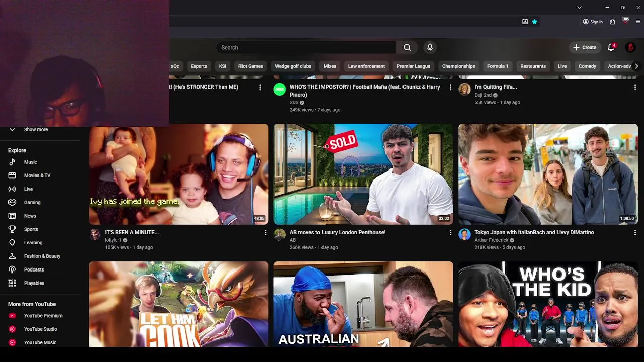Play the WHO'S THE KID thumbnail
This screenshot has width=644, height=362.
point(548,304)
